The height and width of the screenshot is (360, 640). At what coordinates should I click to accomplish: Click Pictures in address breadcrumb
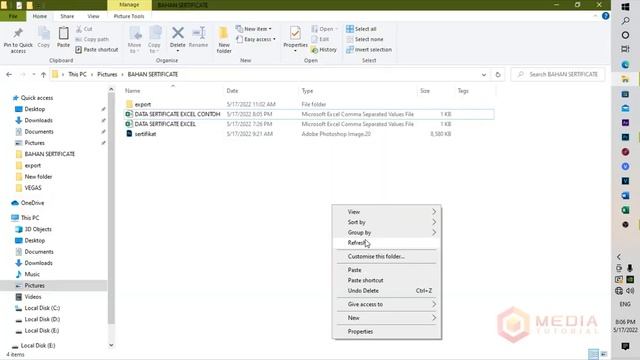click(x=107, y=74)
